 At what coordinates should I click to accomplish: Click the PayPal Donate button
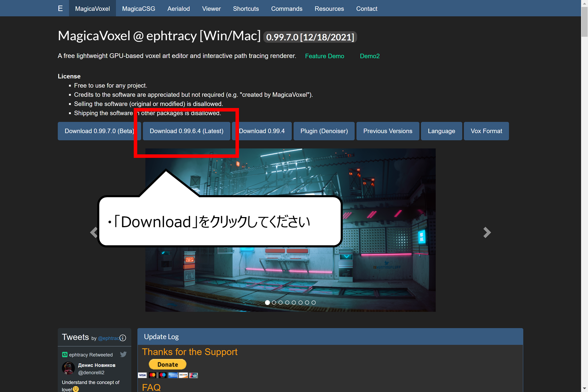click(x=168, y=364)
